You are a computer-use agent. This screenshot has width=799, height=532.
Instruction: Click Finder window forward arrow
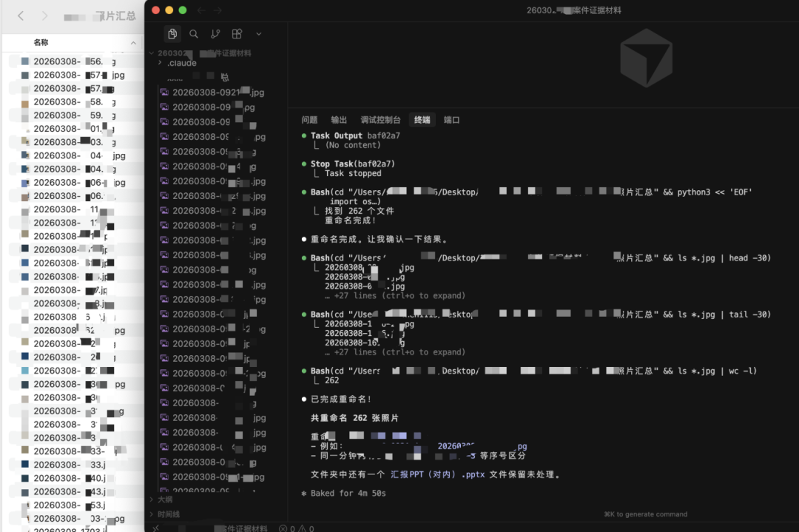tap(45, 16)
